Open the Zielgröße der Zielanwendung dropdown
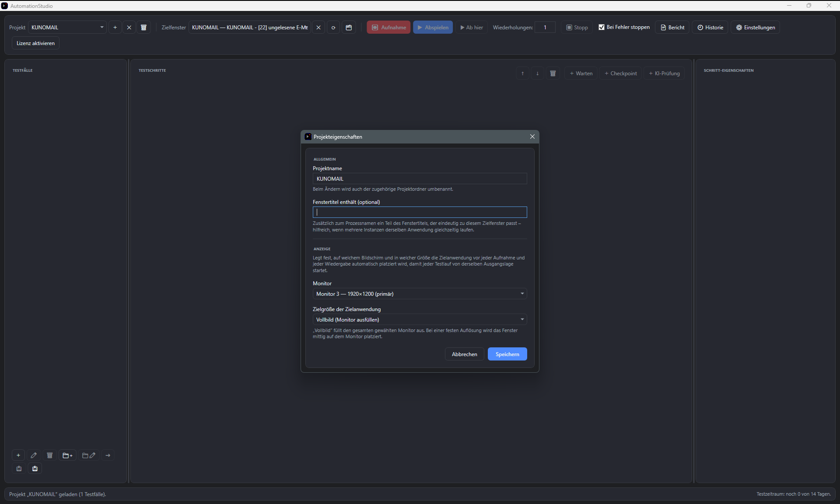Screen dimensions: 840x504 coord(420,319)
